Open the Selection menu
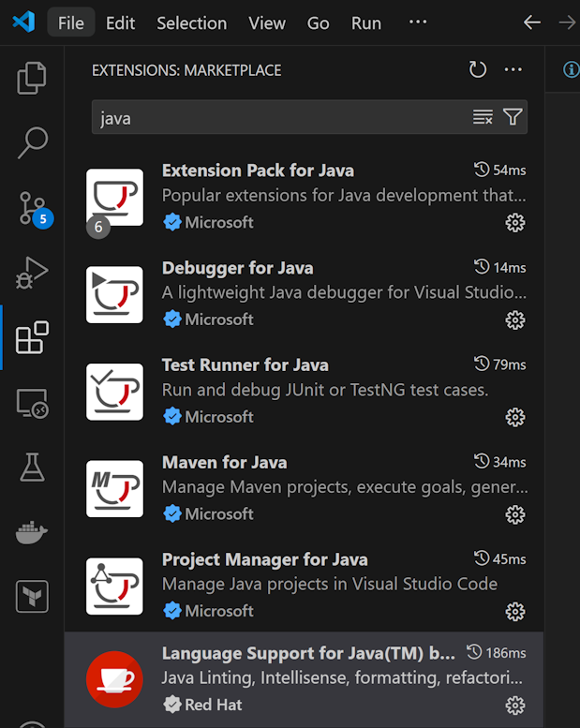The height and width of the screenshot is (728, 580). coord(192,22)
